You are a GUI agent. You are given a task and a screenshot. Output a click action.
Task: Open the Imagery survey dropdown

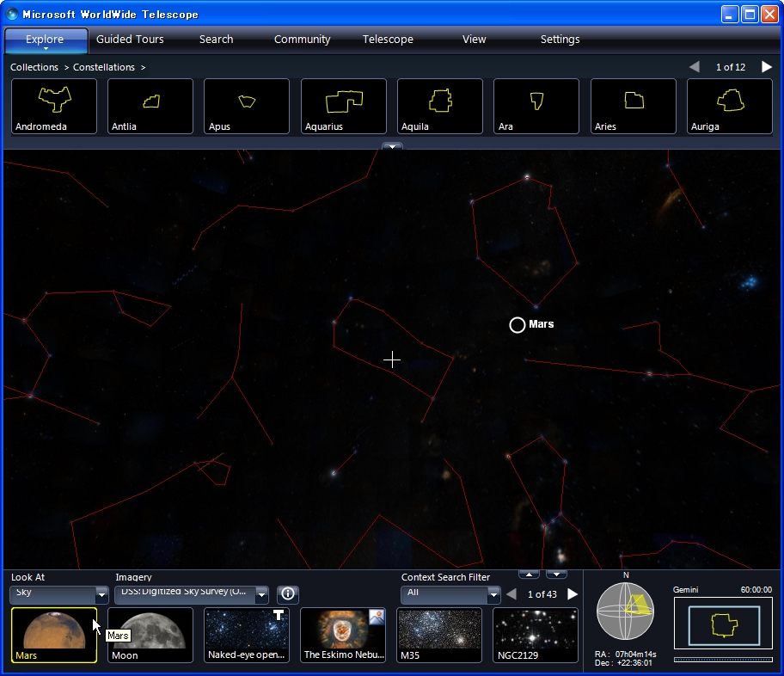(192, 594)
